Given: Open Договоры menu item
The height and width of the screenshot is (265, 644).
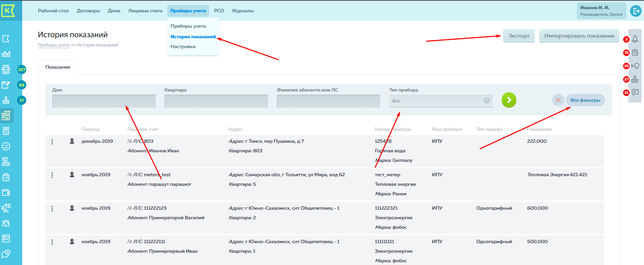Looking at the screenshot, I should pos(88,11).
